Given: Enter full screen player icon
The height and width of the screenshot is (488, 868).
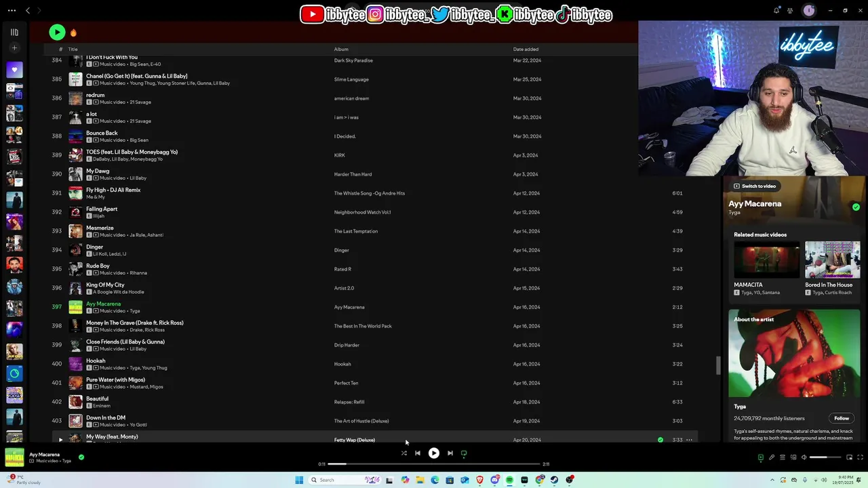Looking at the screenshot, I should click(860, 457).
